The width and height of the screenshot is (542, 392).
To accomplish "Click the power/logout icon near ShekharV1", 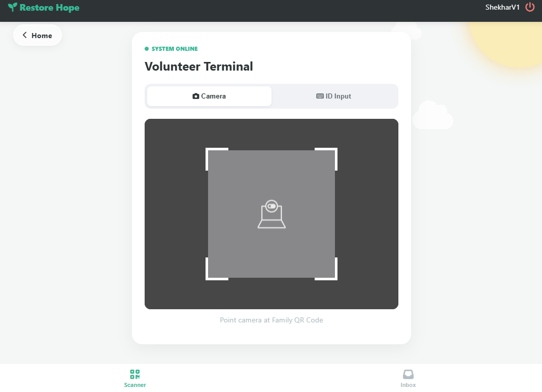I will (x=530, y=7).
